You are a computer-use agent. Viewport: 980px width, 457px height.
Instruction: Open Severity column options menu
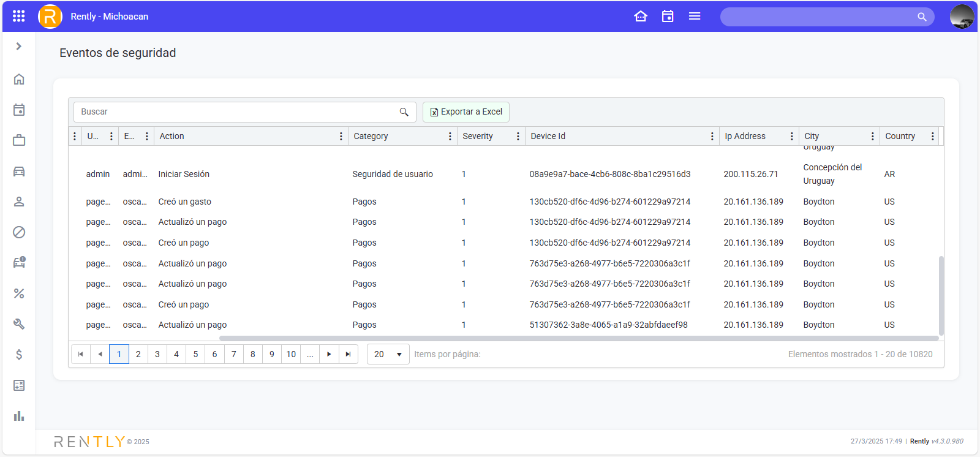(518, 136)
